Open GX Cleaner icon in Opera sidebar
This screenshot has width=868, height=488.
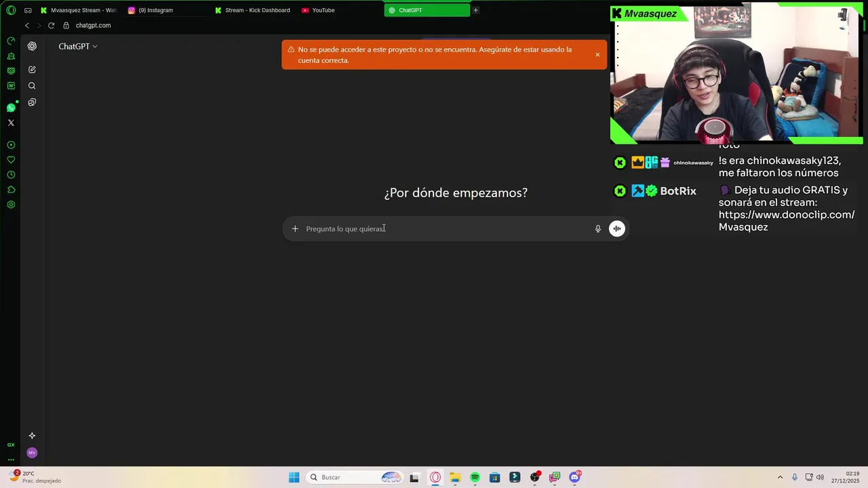point(11,56)
